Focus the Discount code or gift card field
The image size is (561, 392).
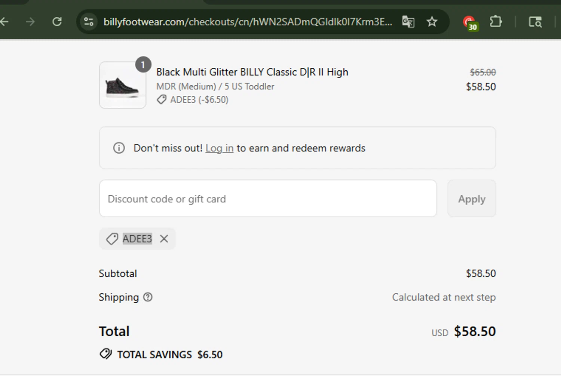pyautogui.click(x=268, y=199)
